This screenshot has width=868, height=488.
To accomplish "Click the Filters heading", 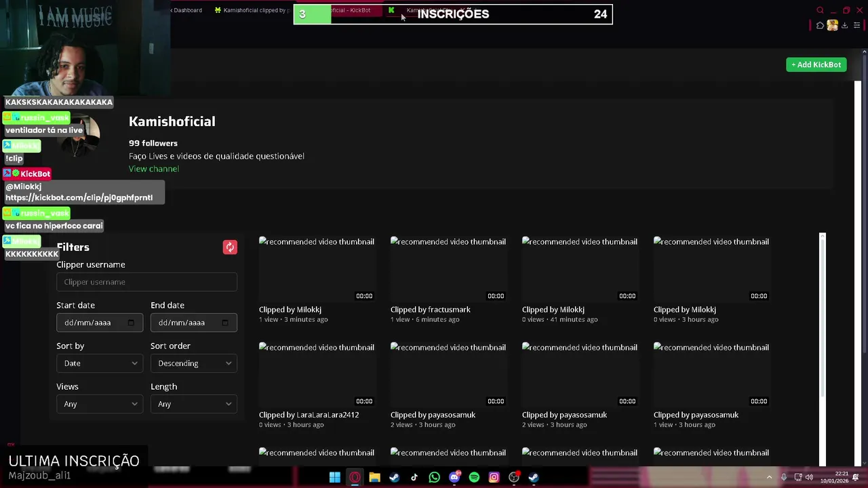I will [x=73, y=247].
